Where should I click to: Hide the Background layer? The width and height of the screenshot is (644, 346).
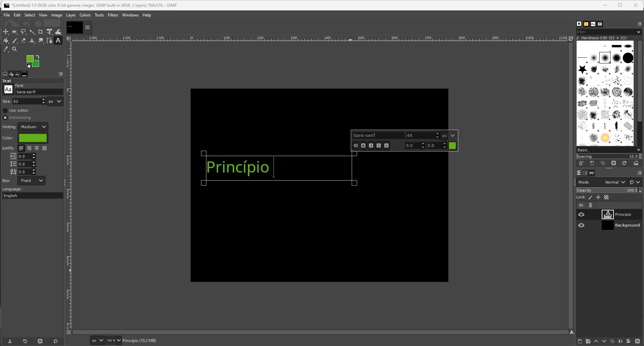(581, 225)
